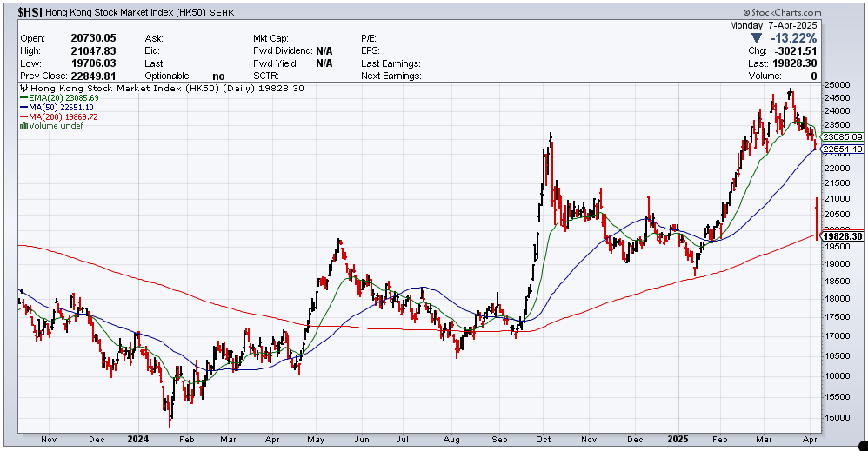
Task: Click the green EMA(20) line swatch in legend
Action: point(23,98)
